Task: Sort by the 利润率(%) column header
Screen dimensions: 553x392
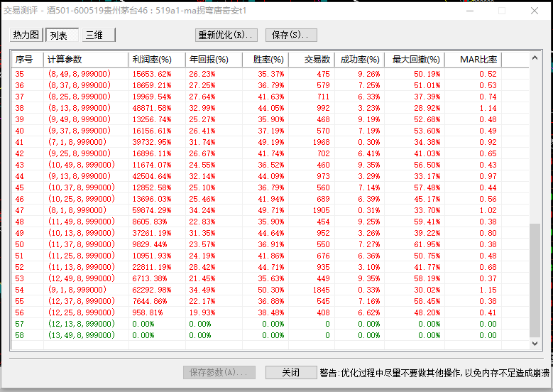Action: pos(158,60)
